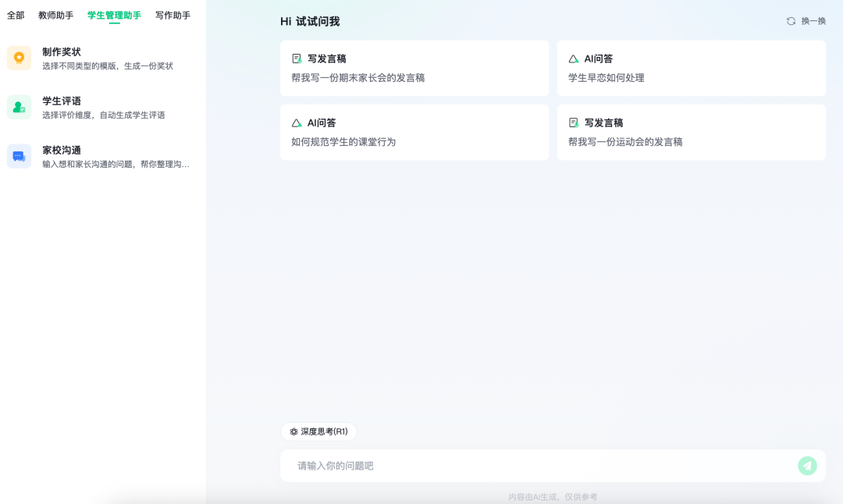Viewport: 843px width, 504px height.
Task: Click description 输入想和家长沟通的问题
Action: tap(116, 165)
